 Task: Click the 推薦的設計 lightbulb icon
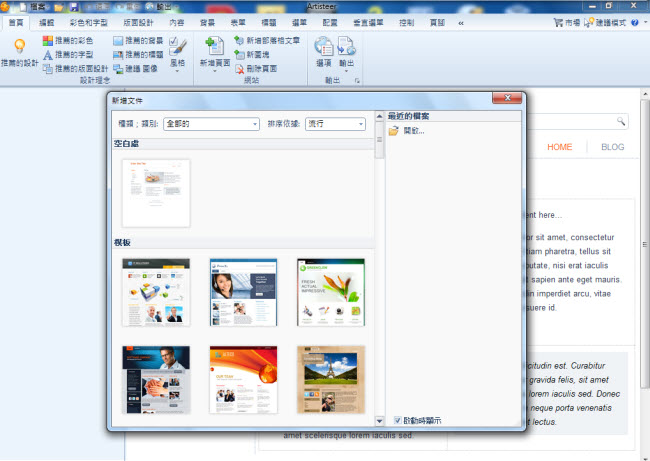pos(19,46)
